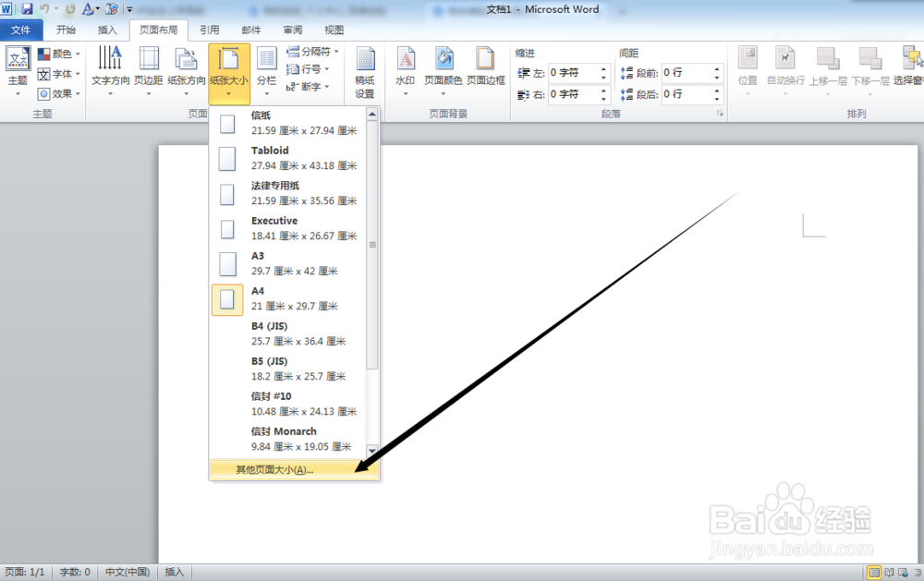This screenshot has height=581, width=924.
Task: Select B5 (JIS) paper size
Action: pyautogui.click(x=288, y=369)
